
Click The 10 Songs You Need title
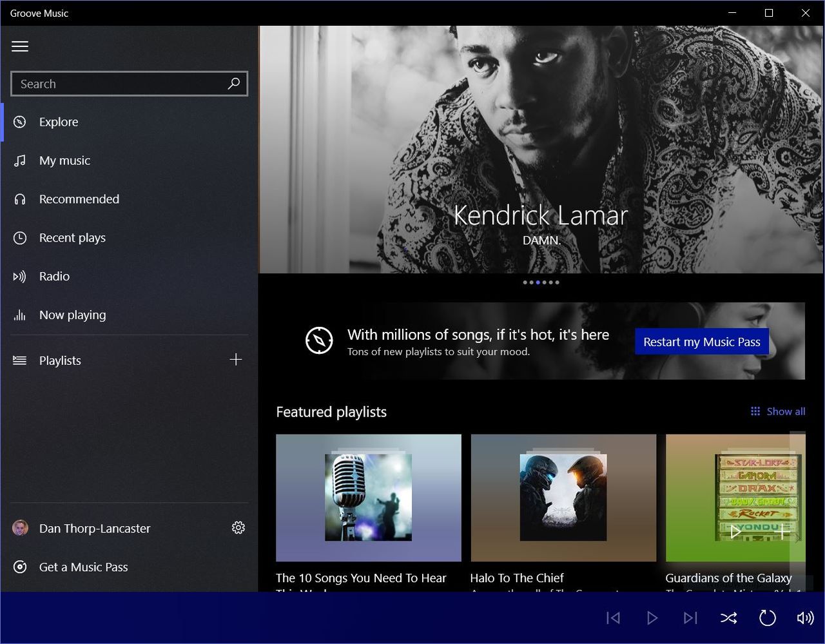click(361, 578)
